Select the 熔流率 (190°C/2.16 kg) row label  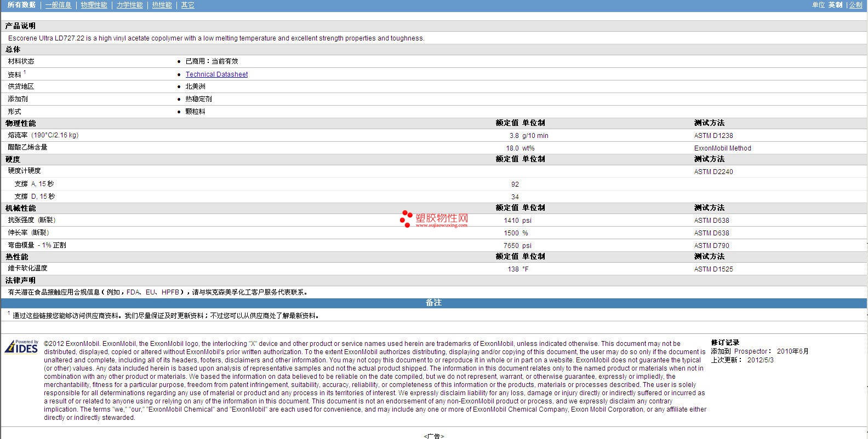43,135
